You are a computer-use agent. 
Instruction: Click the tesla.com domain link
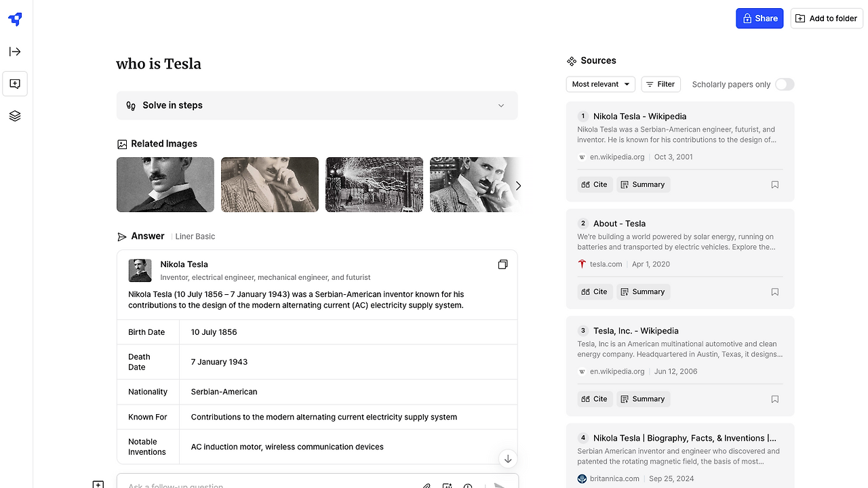[606, 264]
